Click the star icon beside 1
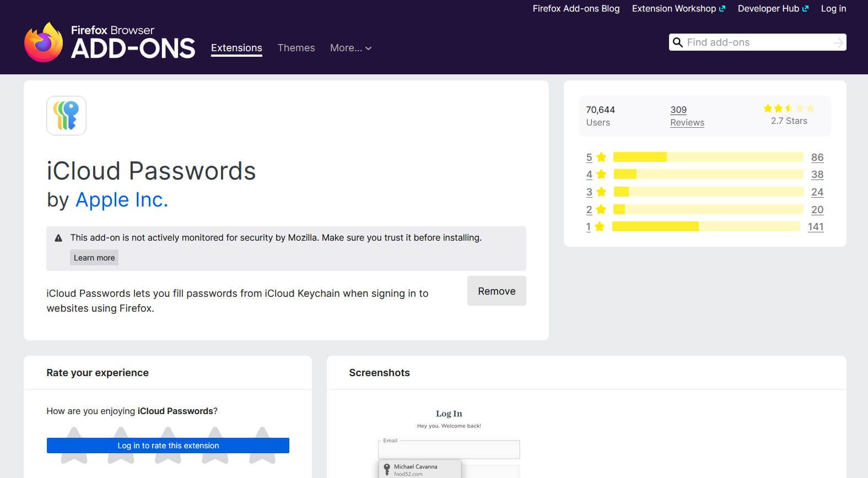This screenshot has height=478, width=868. pyautogui.click(x=600, y=227)
